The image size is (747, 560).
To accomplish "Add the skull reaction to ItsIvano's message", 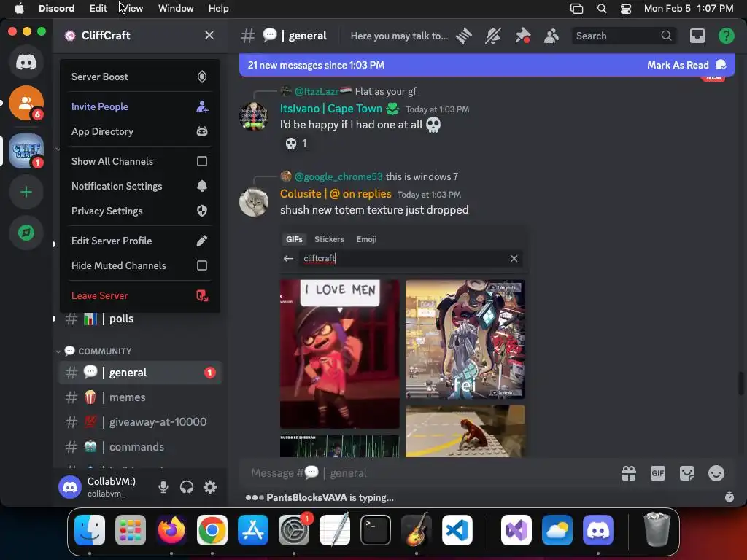I will [295, 144].
